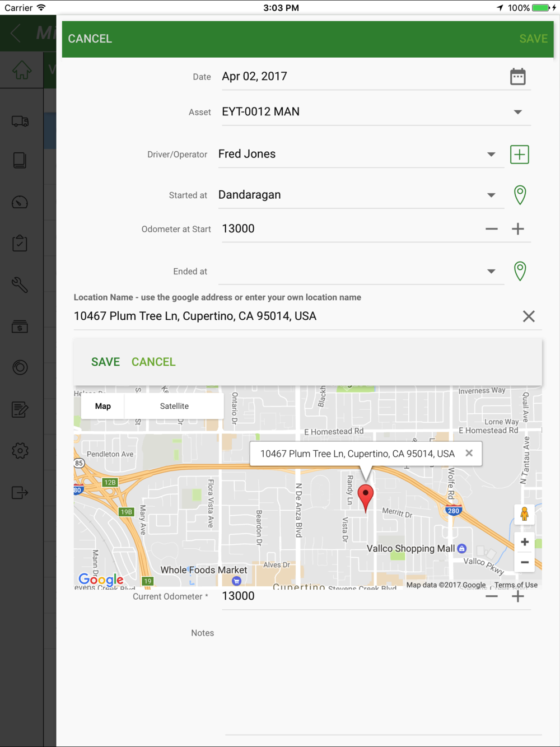The height and width of the screenshot is (747, 560).
Task: Open the dollar costs icon in sidebar
Action: [x=20, y=326]
